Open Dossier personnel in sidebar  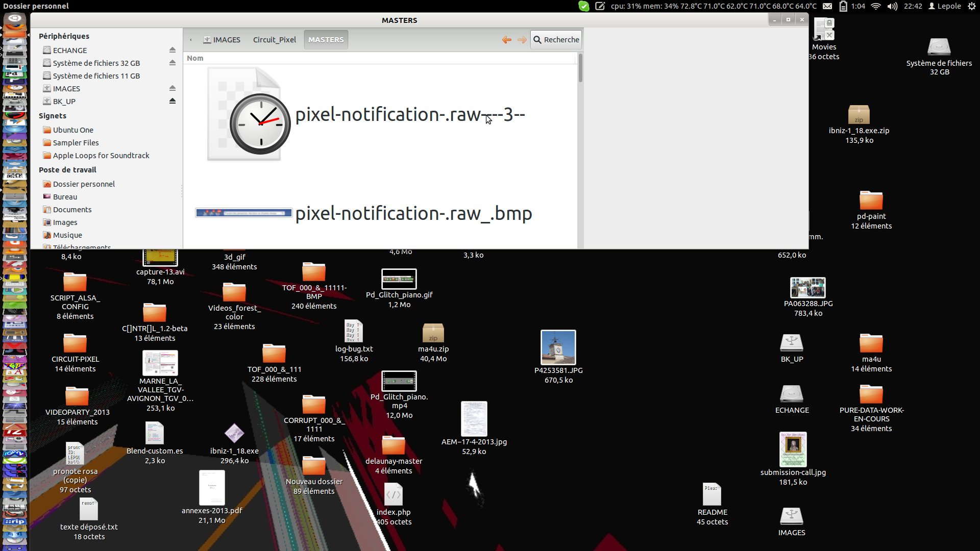[84, 184]
